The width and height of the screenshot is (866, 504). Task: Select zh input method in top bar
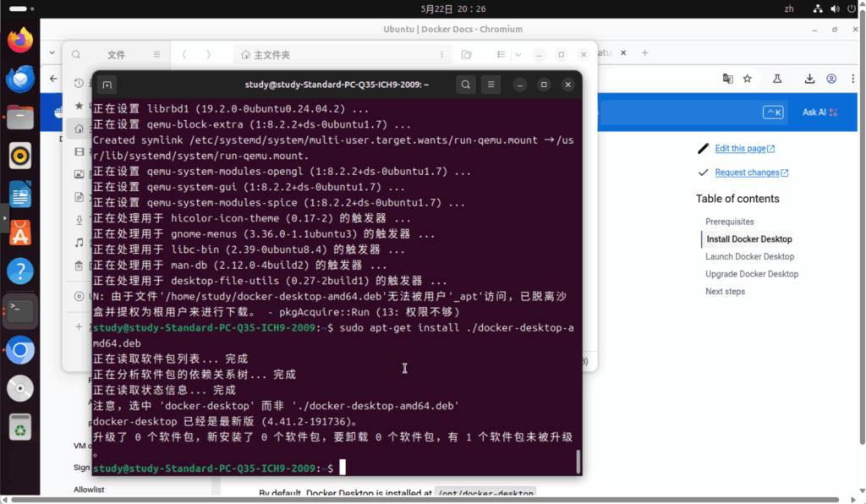789,8
